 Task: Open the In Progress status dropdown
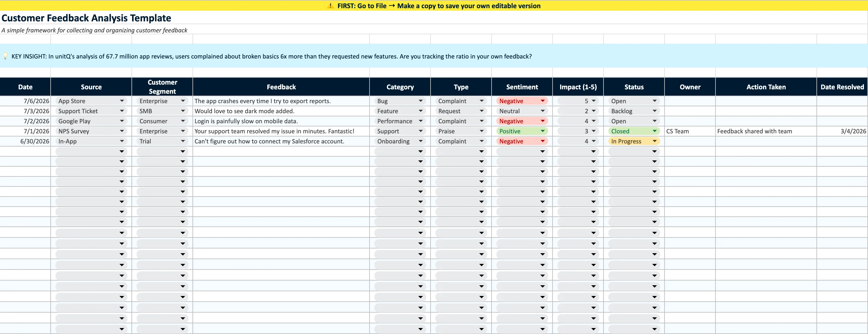[x=634, y=141]
